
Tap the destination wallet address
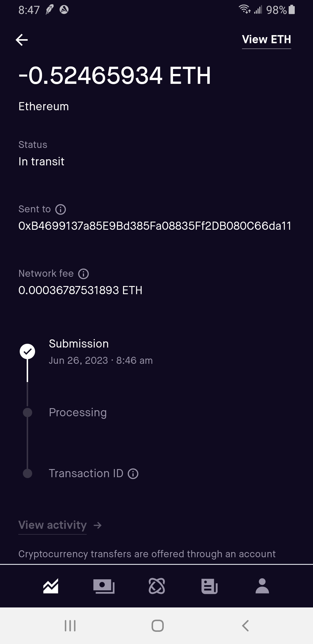click(x=155, y=226)
